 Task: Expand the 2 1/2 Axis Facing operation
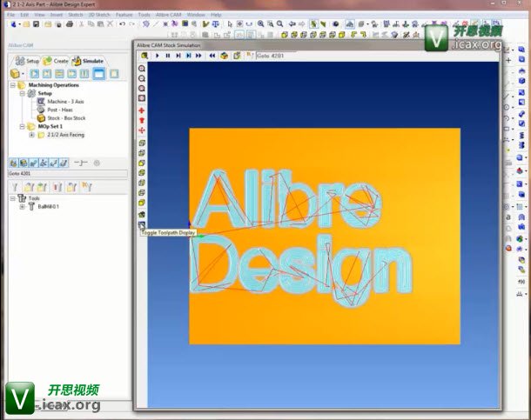(31, 135)
